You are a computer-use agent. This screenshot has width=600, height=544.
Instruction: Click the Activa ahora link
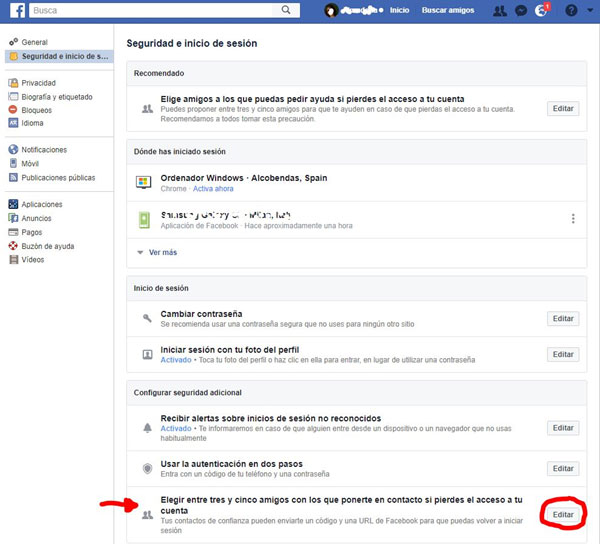[x=213, y=189]
